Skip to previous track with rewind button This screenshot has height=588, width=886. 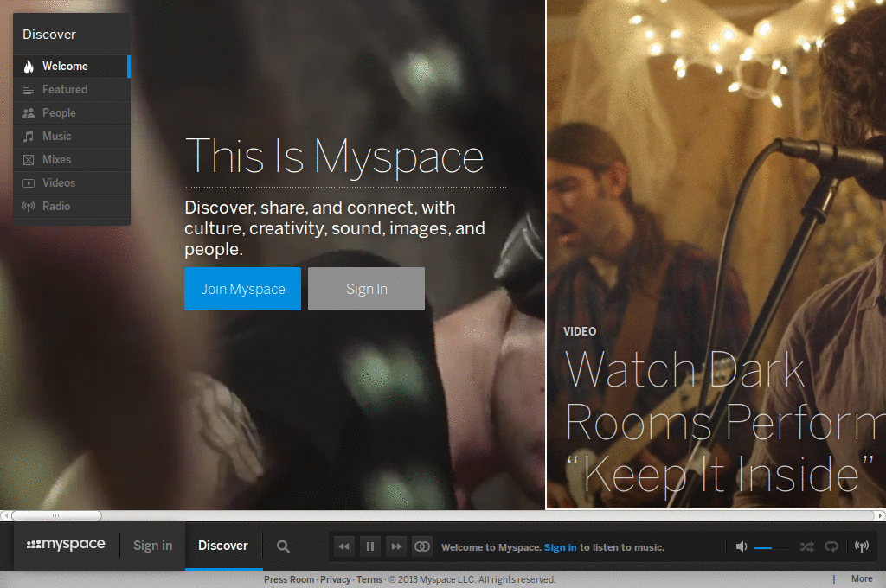(x=343, y=546)
